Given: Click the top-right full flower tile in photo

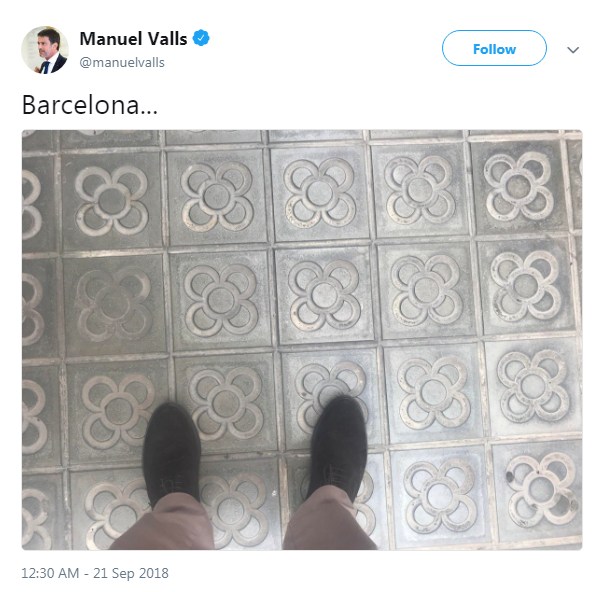Looking at the screenshot, I should tap(519, 187).
